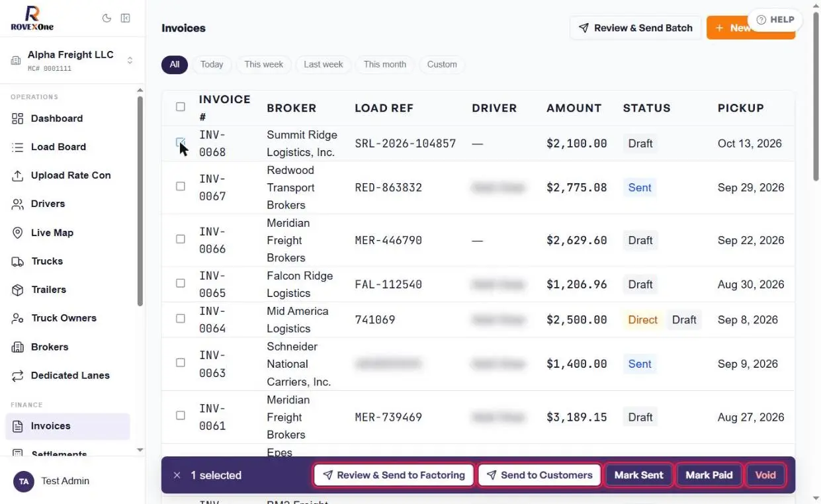This screenshot has height=504, width=821.
Task: Click Dashboard grid icon in sidebar
Action: pos(18,118)
